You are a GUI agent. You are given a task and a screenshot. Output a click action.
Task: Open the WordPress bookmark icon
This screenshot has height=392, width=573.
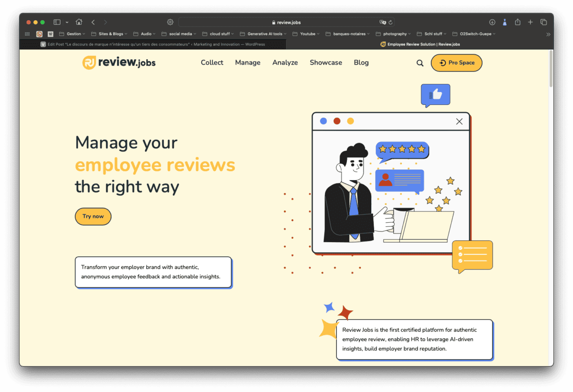(x=50, y=34)
